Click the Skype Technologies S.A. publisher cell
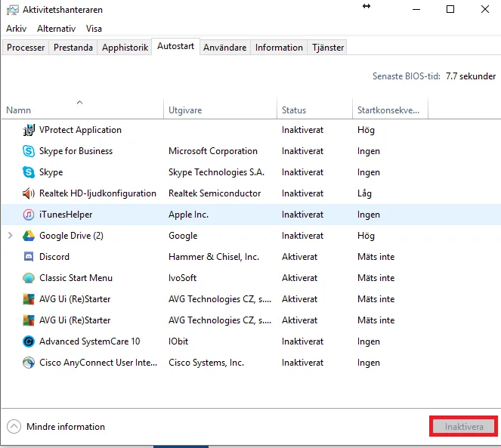 click(x=216, y=172)
